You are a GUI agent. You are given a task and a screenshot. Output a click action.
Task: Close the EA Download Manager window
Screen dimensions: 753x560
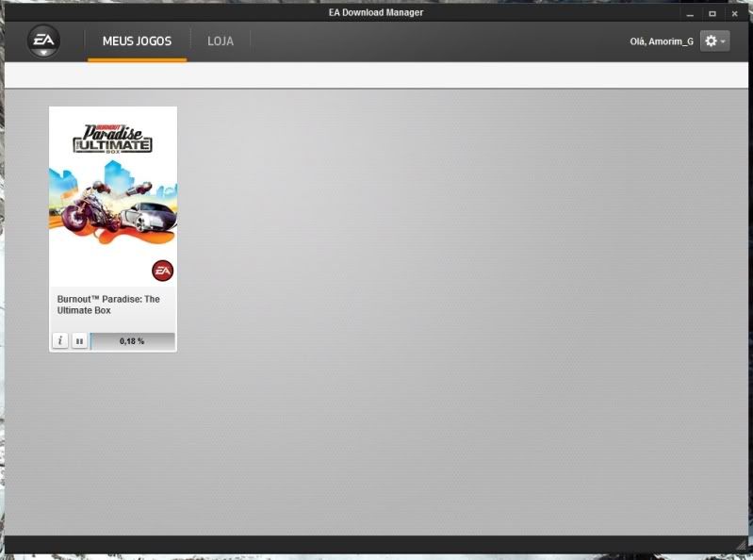tap(734, 13)
